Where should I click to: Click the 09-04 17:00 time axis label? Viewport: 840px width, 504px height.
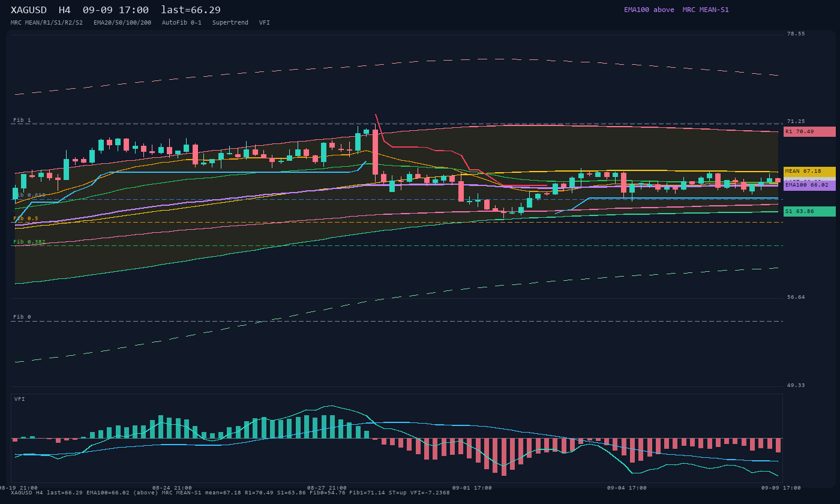(627, 488)
